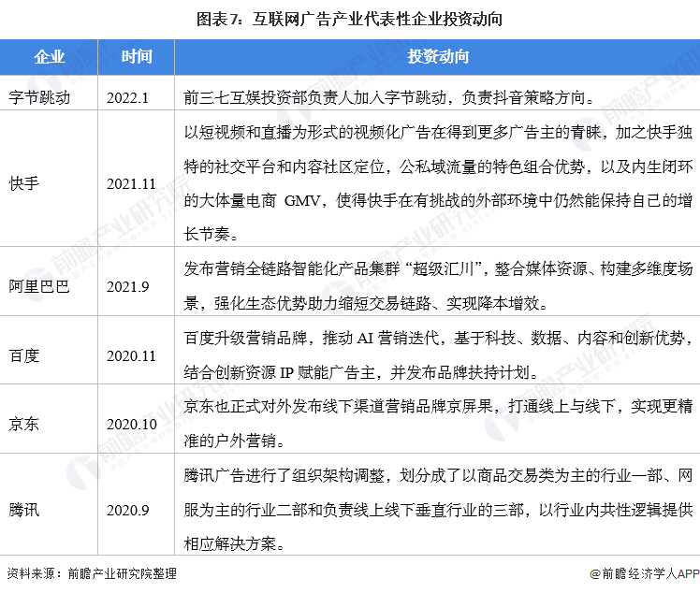The height and width of the screenshot is (593, 700).
Task: Click the text 准的户外营销。
Action: 235,441
